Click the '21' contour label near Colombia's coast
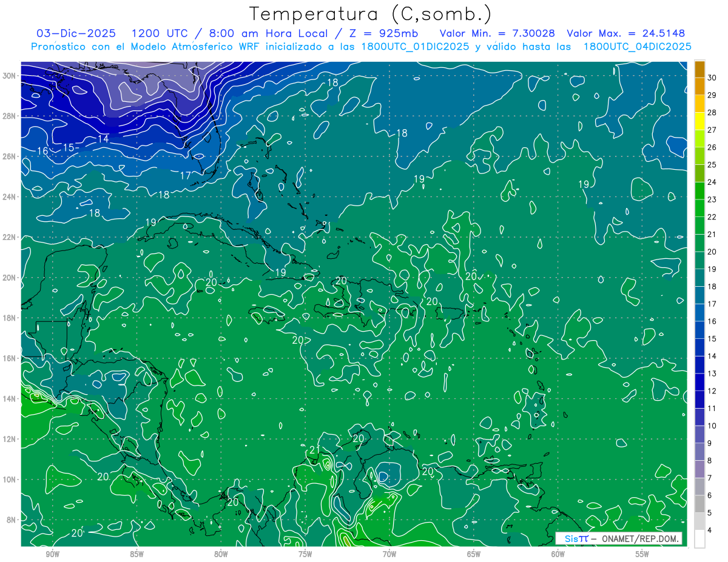The height and width of the screenshot is (562, 728). [x=315, y=450]
